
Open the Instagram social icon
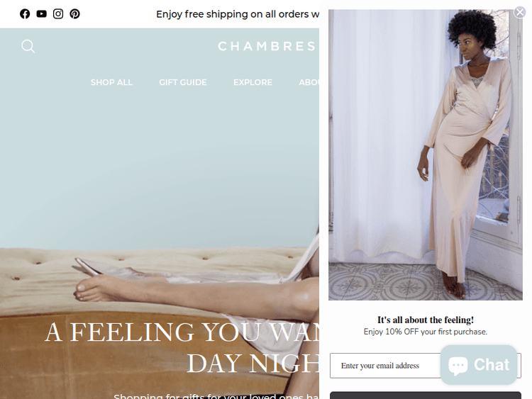(x=58, y=14)
